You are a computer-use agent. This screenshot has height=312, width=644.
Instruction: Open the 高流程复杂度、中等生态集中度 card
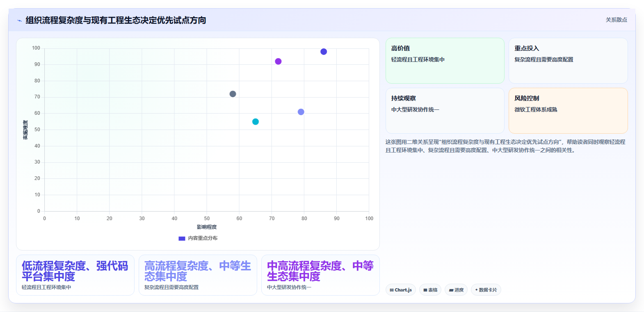click(198, 275)
